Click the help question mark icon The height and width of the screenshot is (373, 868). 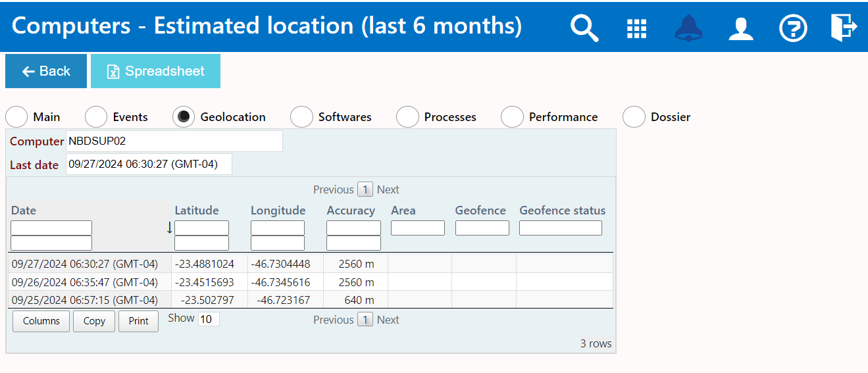coord(792,28)
